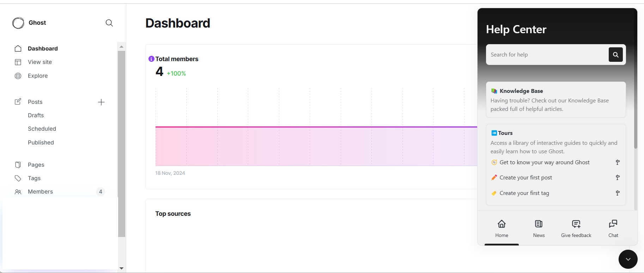This screenshot has width=644, height=273.
Task: Open the Knowledge Base card
Action: (555, 100)
